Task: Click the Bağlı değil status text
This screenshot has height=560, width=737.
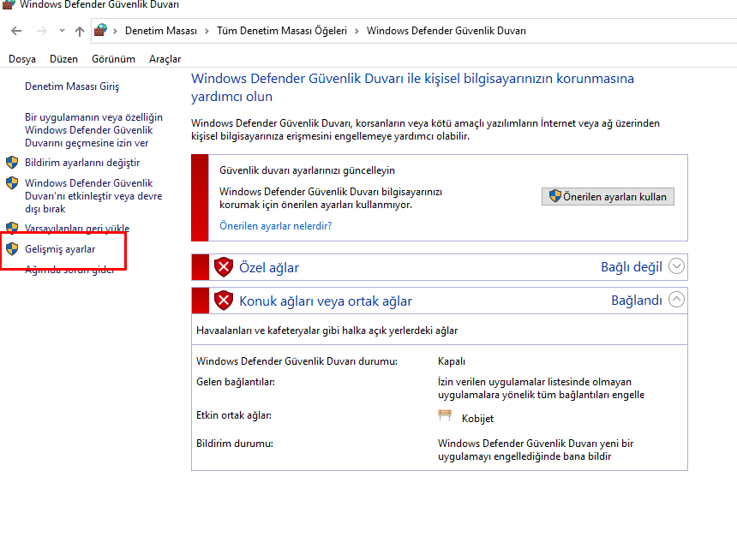Action: click(632, 267)
